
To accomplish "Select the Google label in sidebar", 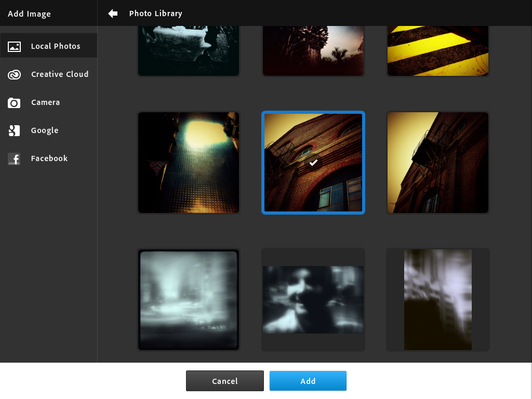I will 45,130.
